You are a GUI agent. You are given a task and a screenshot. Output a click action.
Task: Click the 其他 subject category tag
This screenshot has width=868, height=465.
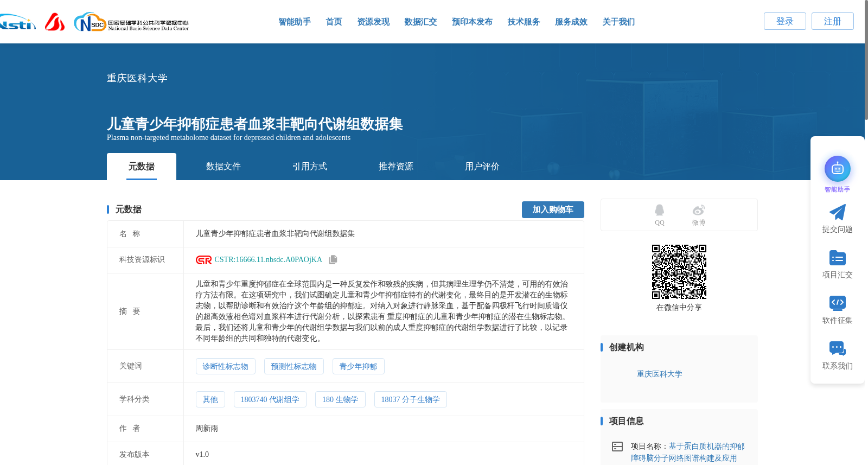[x=210, y=399]
